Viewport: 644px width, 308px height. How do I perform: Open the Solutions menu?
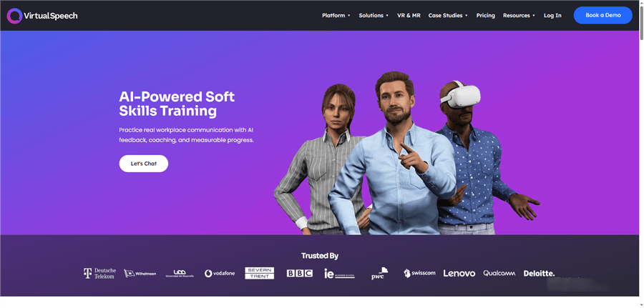pos(371,16)
